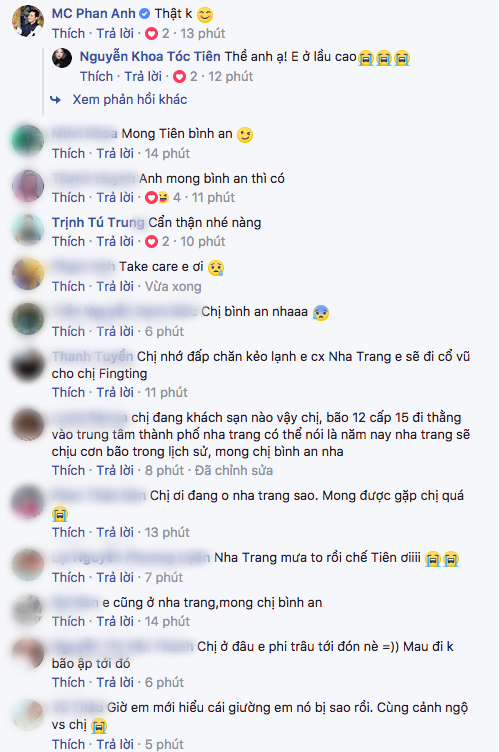Open reactions on the 'Anh mong bình an thì có' comment
Screen dimensions: 499x752
click(163, 198)
